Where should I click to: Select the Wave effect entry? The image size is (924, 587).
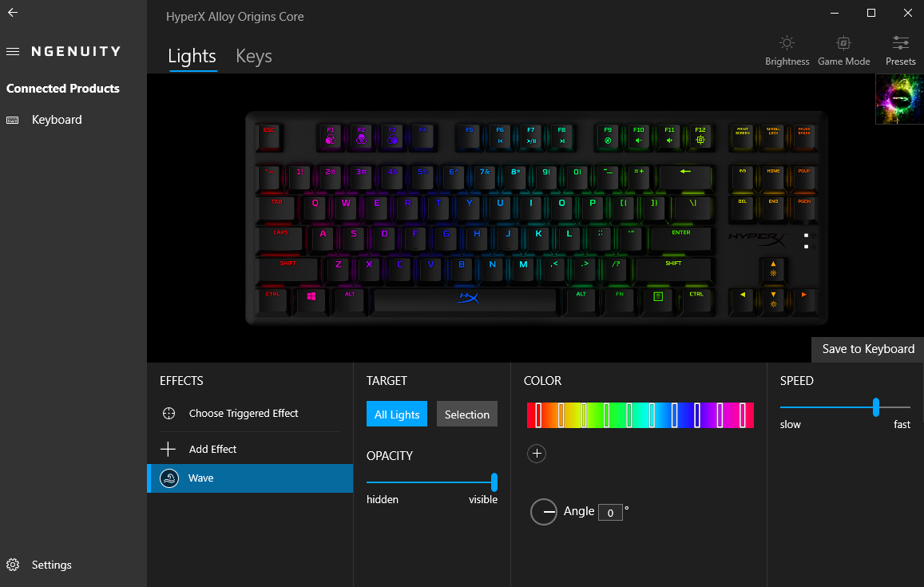click(250, 478)
